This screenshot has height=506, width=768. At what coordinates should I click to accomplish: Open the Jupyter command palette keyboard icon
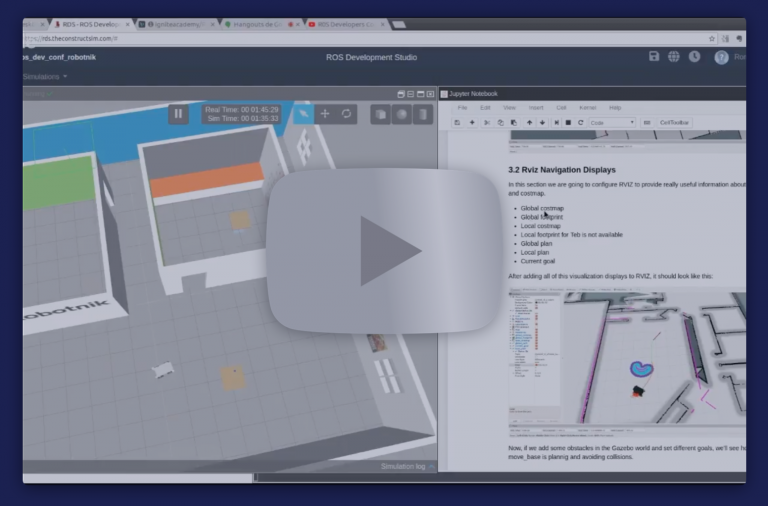pyautogui.click(x=647, y=122)
